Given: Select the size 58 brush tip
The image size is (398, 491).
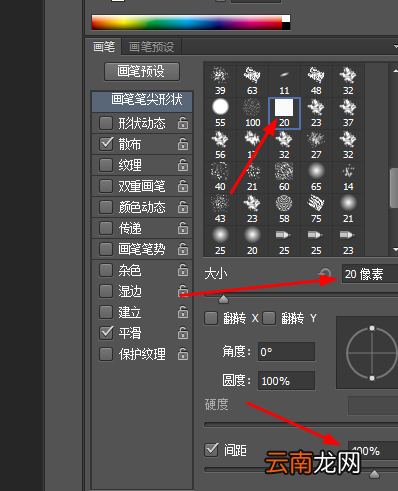Looking at the screenshot, I should click(x=284, y=209).
